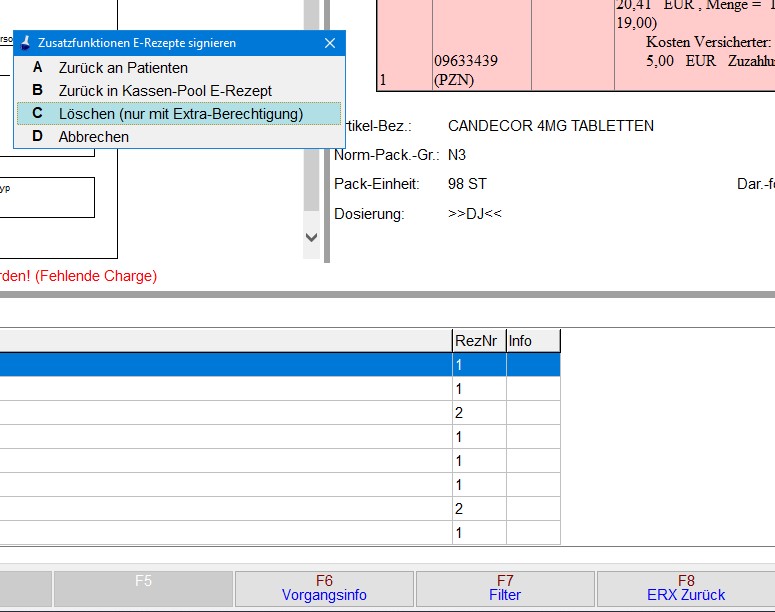Screen dimensions: 775x612
Task: Click the Pack-Einheit value 98 ST
Action: (x=467, y=185)
